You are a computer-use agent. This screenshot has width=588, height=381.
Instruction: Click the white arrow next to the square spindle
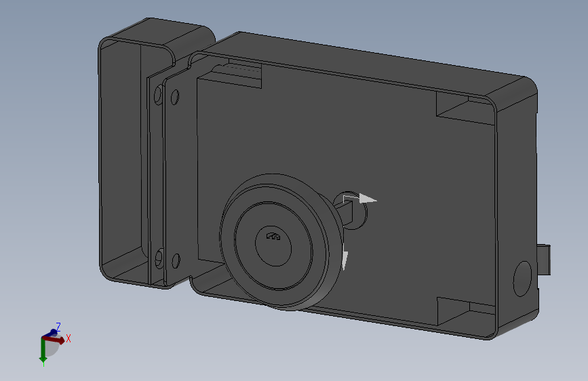[368, 199]
